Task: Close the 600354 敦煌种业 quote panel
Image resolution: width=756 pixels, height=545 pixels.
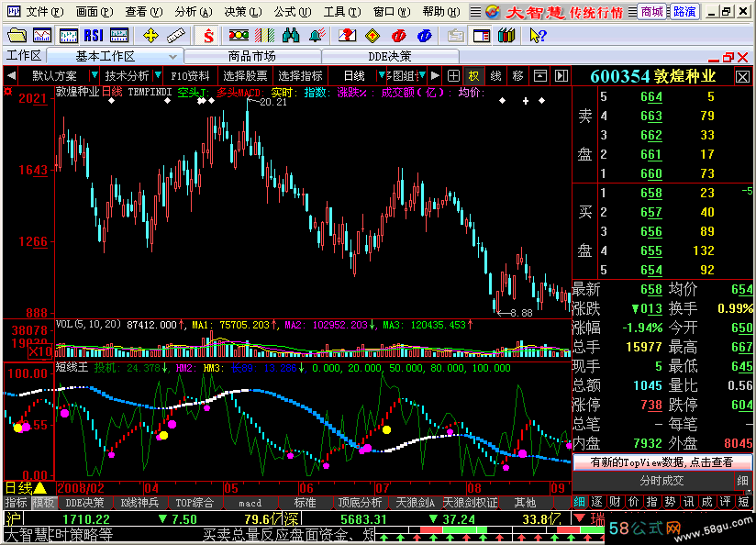Action: click(x=742, y=77)
